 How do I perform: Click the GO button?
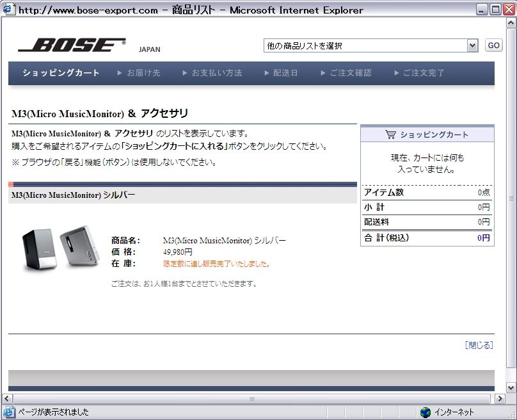(x=493, y=45)
